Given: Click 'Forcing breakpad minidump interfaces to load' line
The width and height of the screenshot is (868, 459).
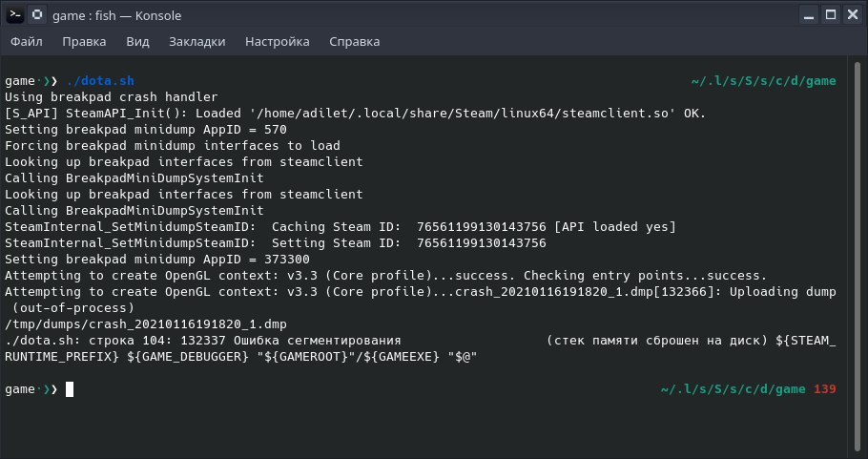Looking at the screenshot, I should 172,146.
